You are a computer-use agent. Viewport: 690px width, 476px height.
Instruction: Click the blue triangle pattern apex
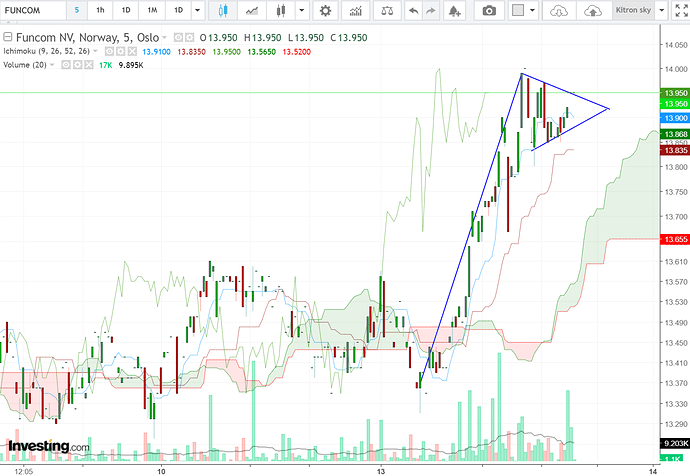609,108
